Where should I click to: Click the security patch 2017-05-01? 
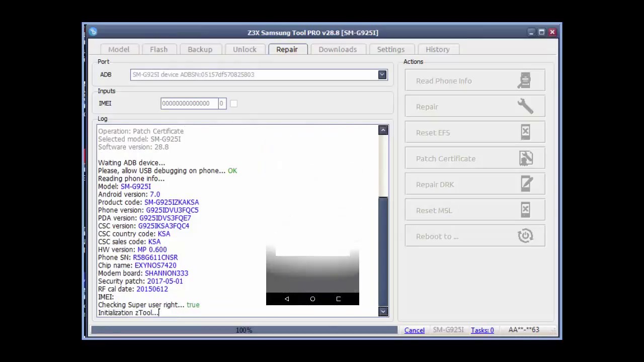pos(165,281)
